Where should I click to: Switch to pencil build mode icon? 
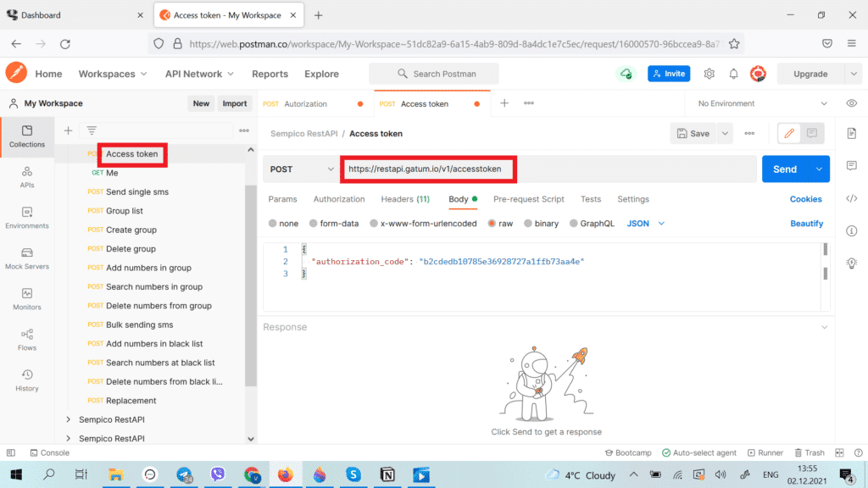coord(789,133)
